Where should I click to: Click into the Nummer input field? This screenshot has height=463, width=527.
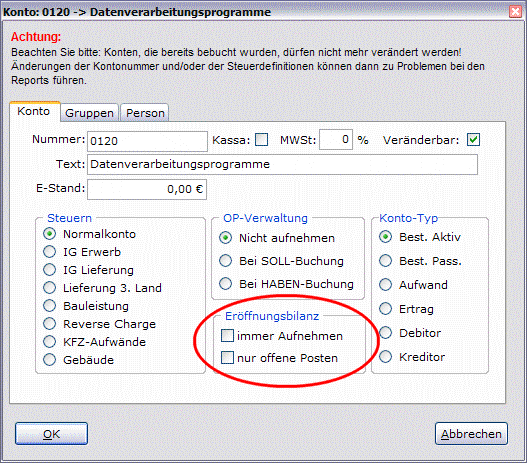point(147,141)
